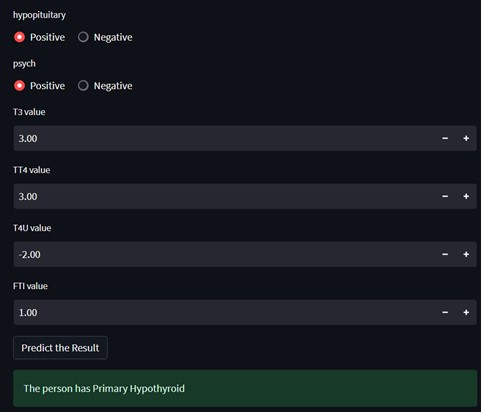Click minus icon for T4U value
The width and height of the screenshot is (481, 412).
(x=445, y=254)
